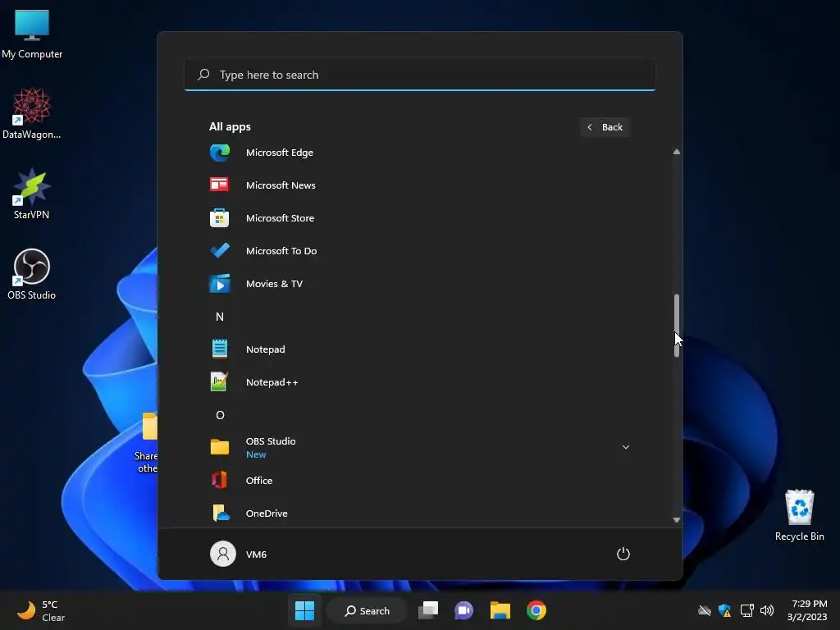The height and width of the screenshot is (630, 840).
Task: Select the My Computer desktop icon
Action: tap(32, 34)
